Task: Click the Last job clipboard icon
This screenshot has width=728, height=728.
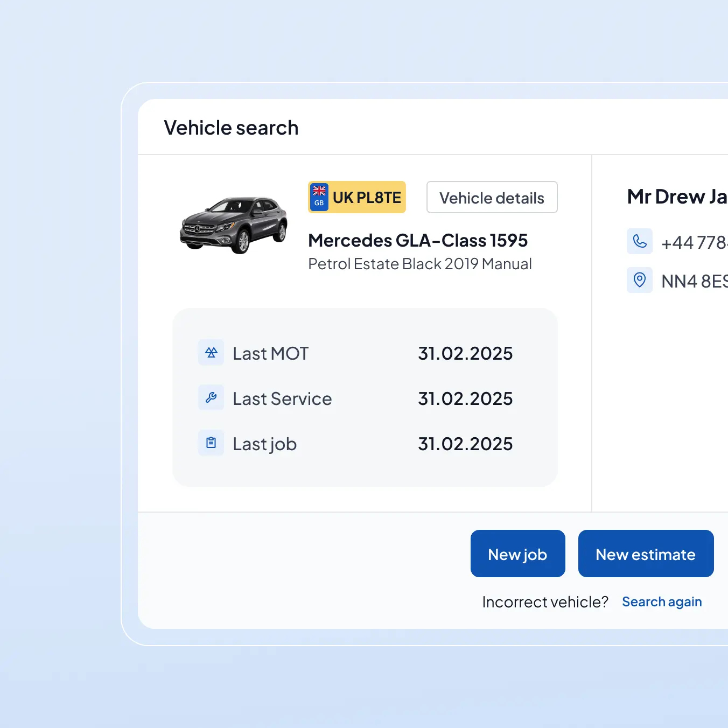Action: (x=211, y=443)
